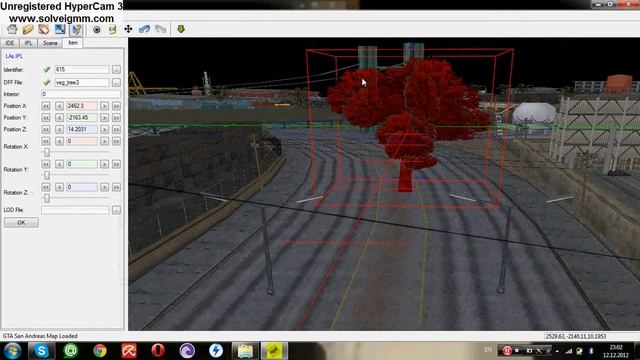Launch Google Chrome from the taskbar
This screenshot has height=360, width=640.
coord(100,351)
